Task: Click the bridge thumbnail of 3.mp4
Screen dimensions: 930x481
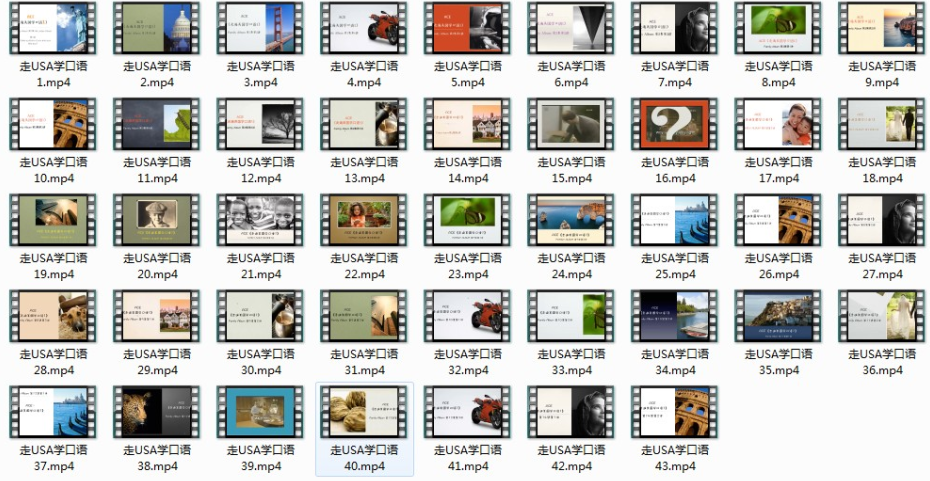Action: (260, 28)
